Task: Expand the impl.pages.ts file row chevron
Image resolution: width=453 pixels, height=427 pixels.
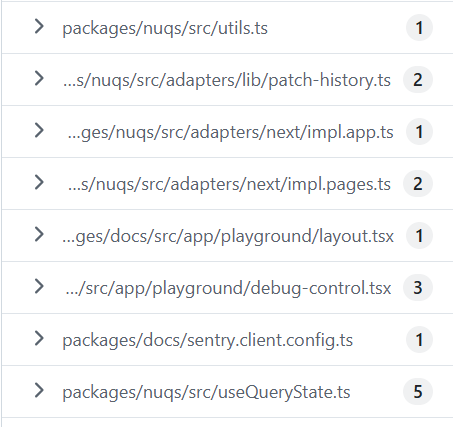Action: [39, 183]
